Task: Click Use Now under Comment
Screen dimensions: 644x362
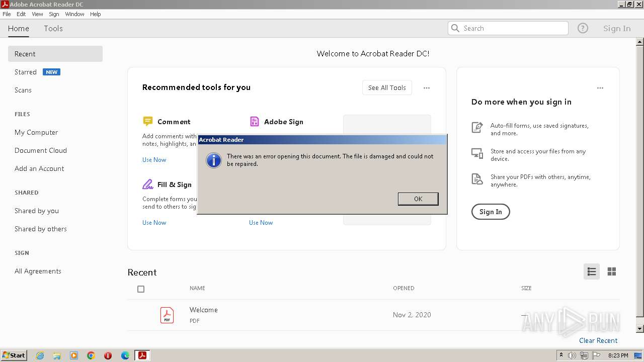Action: (x=154, y=160)
